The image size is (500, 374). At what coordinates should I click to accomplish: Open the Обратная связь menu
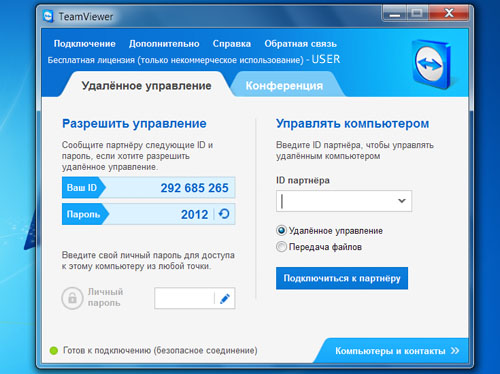click(x=301, y=44)
